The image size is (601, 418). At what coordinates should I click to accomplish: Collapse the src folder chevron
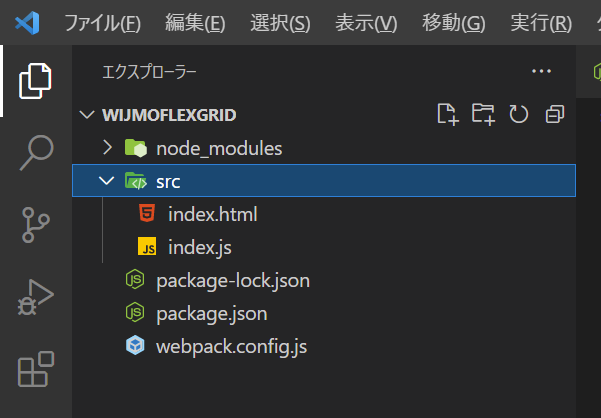[106, 180]
